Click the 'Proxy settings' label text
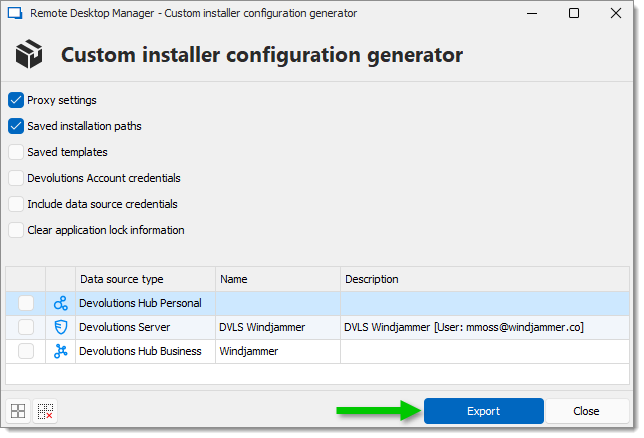This screenshot has width=644, height=438. 62,100
